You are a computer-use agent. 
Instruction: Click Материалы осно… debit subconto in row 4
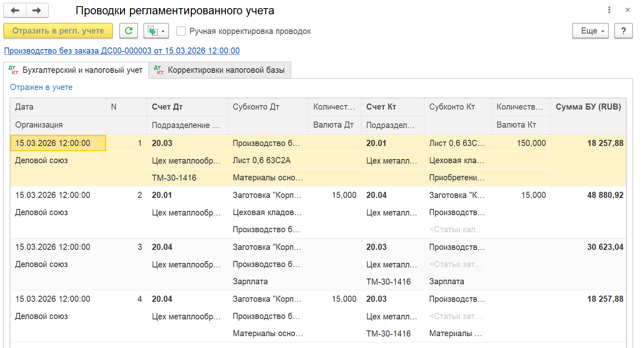268,333
